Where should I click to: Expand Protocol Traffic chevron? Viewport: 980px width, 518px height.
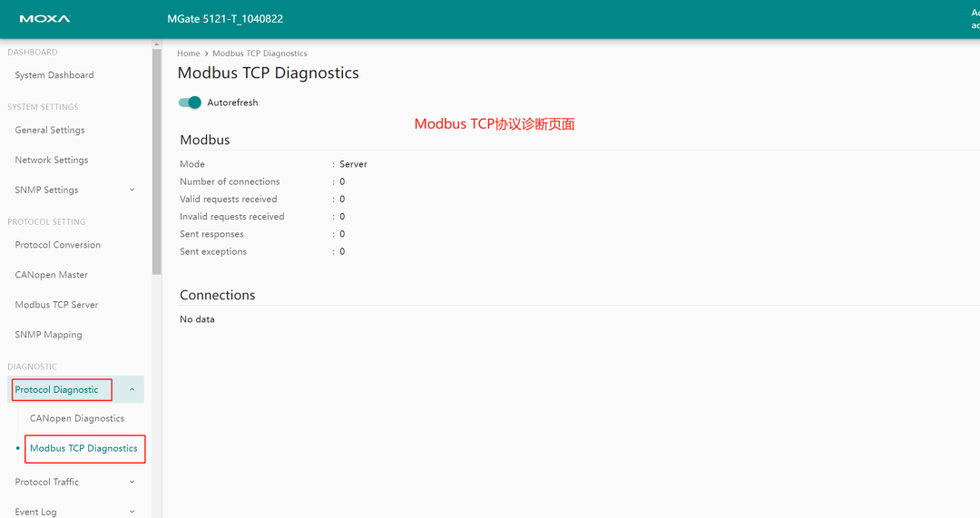click(132, 483)
